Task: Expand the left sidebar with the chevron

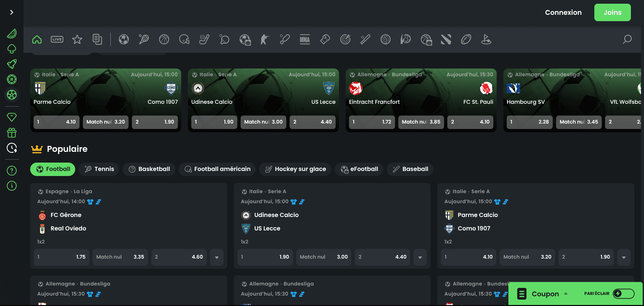Action: pos(12,12)
